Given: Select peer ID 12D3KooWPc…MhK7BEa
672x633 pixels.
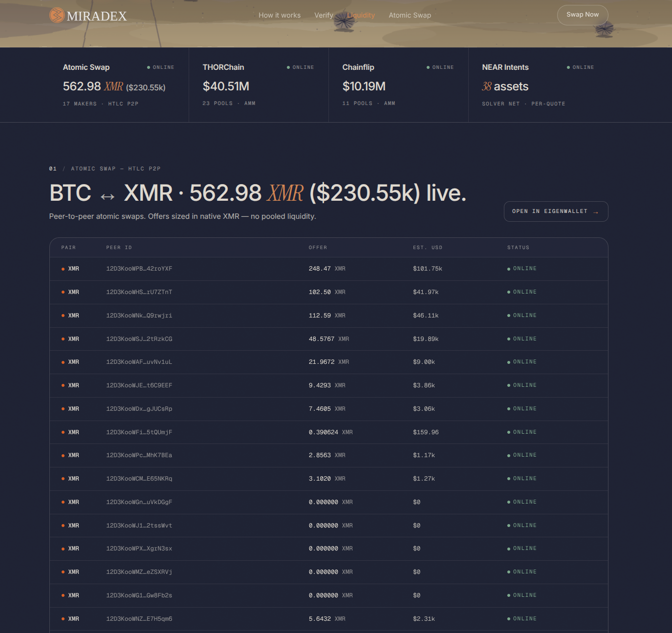Looking at the screenshot, I should tap(139, 455).
